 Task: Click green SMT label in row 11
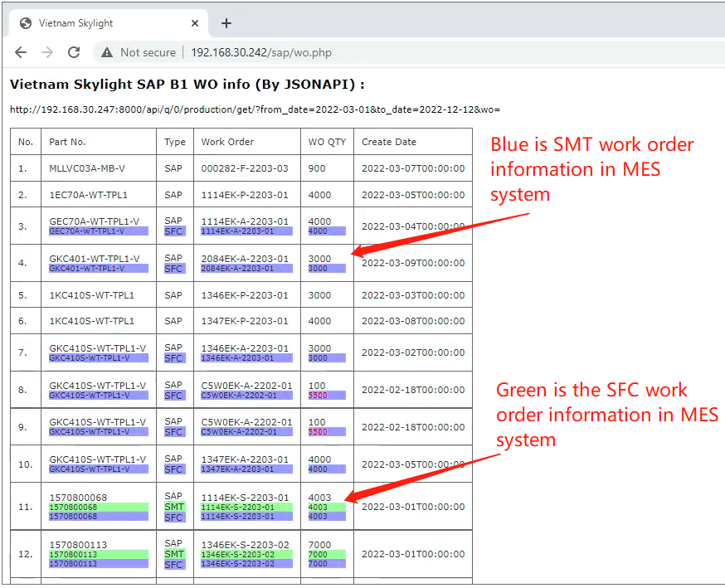tap(174, 507)
